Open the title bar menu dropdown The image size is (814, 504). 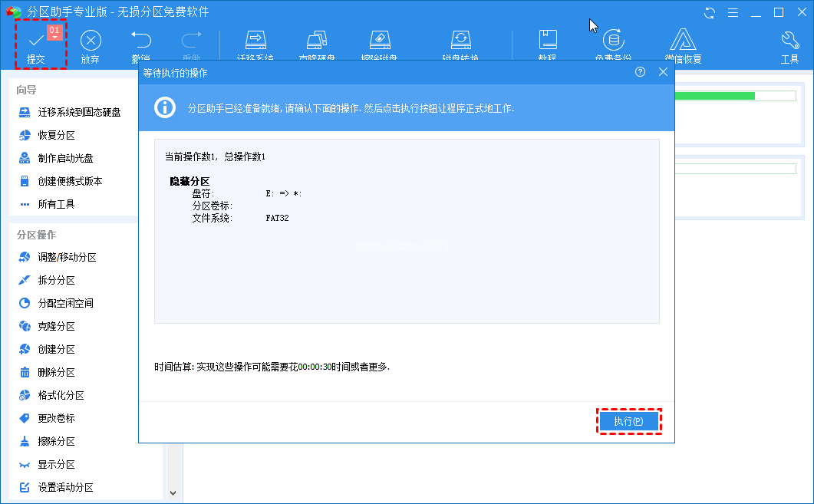coord(733,12)
